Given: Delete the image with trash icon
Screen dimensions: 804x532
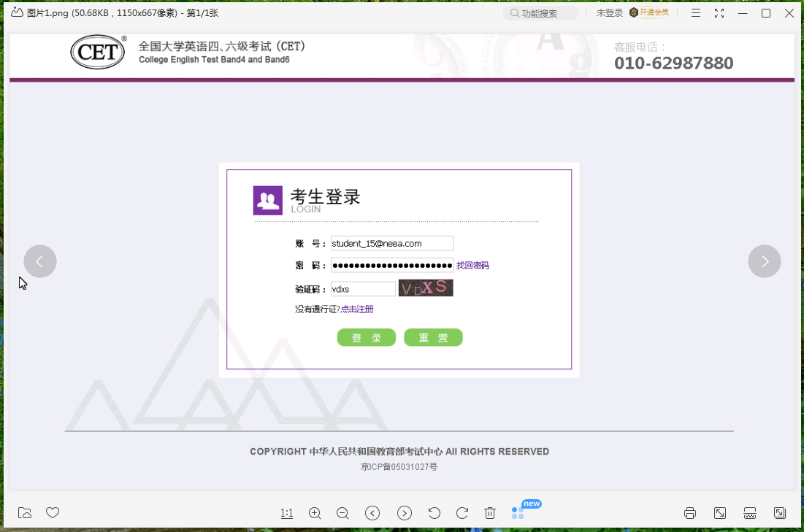Looking at the screenshot, I should point(490,513).
